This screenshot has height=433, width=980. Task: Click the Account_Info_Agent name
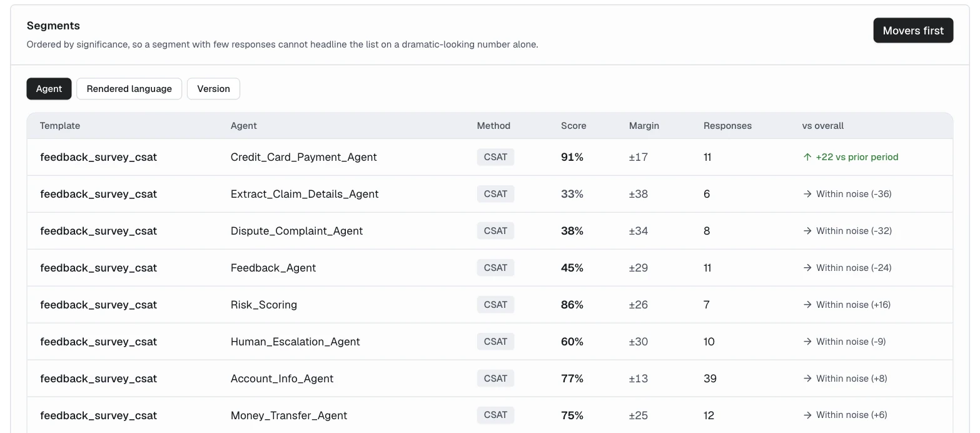[x=282, y=379]
